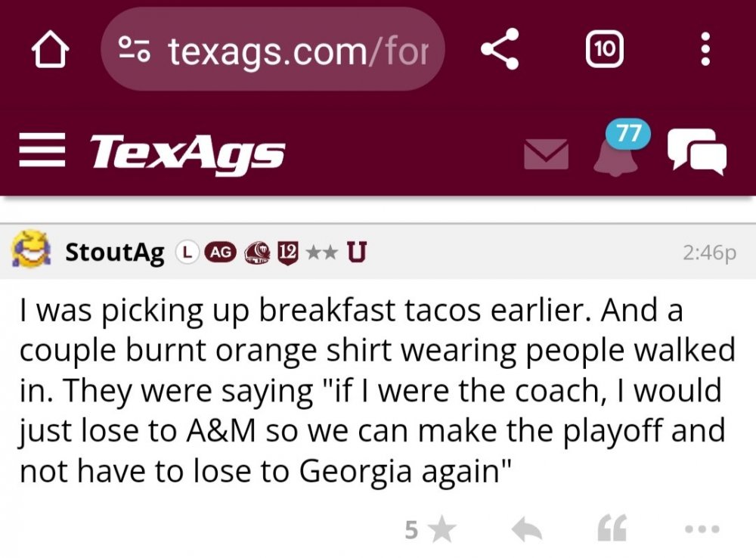Screen dimensions: 756x558
Task: Open the browser three-dot overflow menu
Action: [x=705, y=51]
